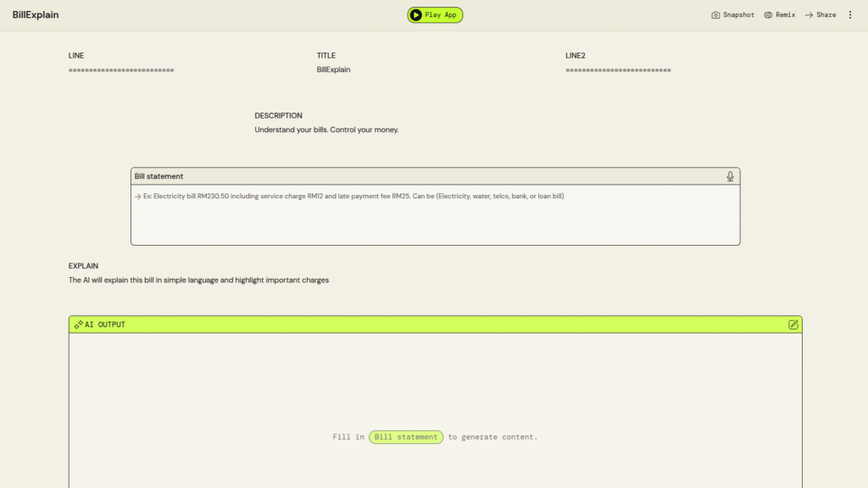Click the equals-sign divider under LINE
Screen dimensions: 868x488
(x=121, y=69)
